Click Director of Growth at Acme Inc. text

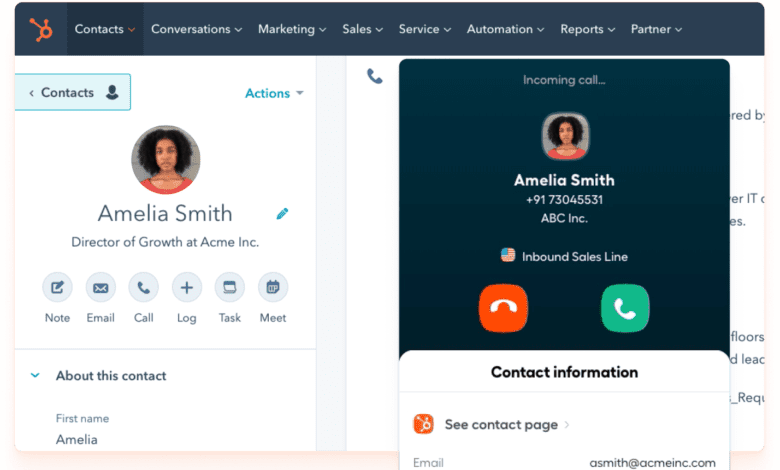tap(165, 242)
